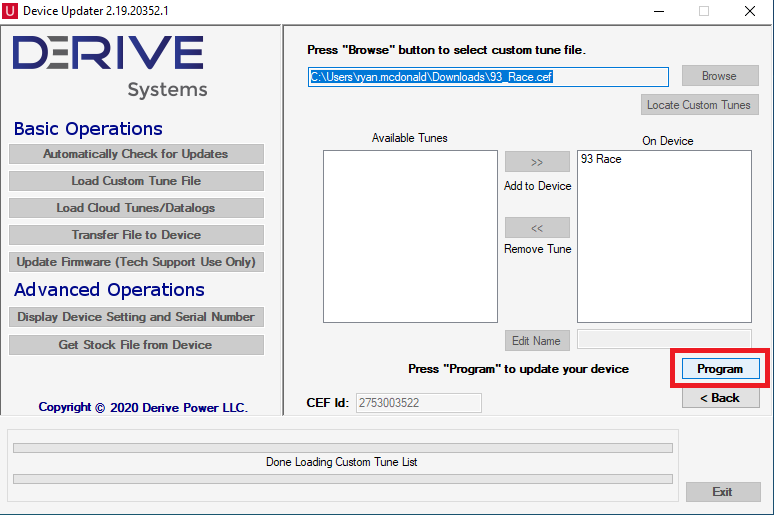774x515 pixels.
Task: Click the Done Loading Custom Tune List status
Action: click(x=342, y=462)
